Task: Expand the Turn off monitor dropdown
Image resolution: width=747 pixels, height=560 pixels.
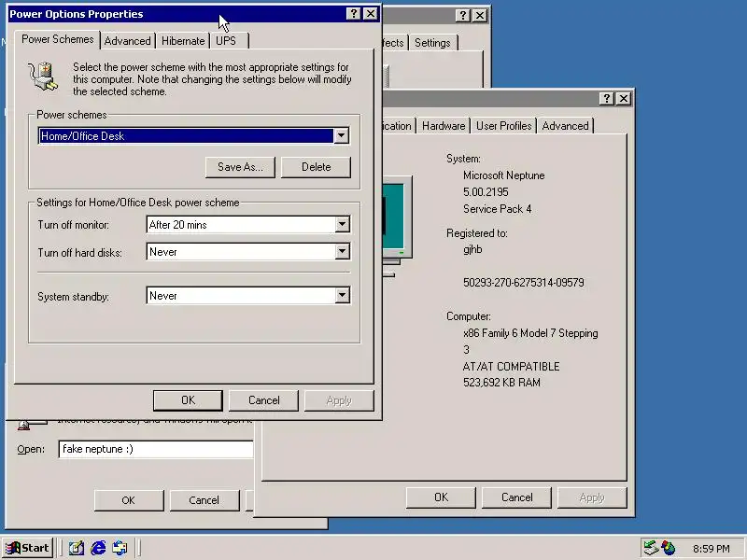Action: [x=342, y=224]
